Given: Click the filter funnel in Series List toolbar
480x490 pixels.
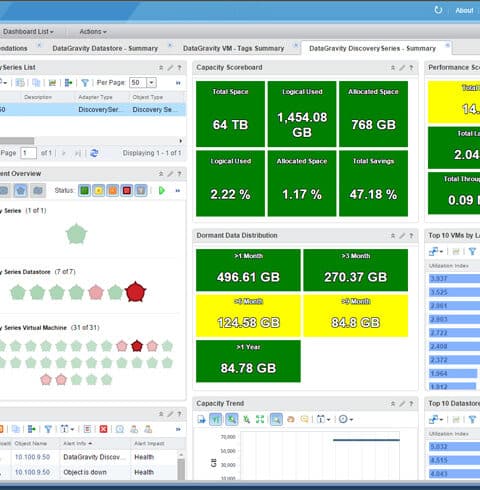Looking at the screenshot, I should (85, 83).
